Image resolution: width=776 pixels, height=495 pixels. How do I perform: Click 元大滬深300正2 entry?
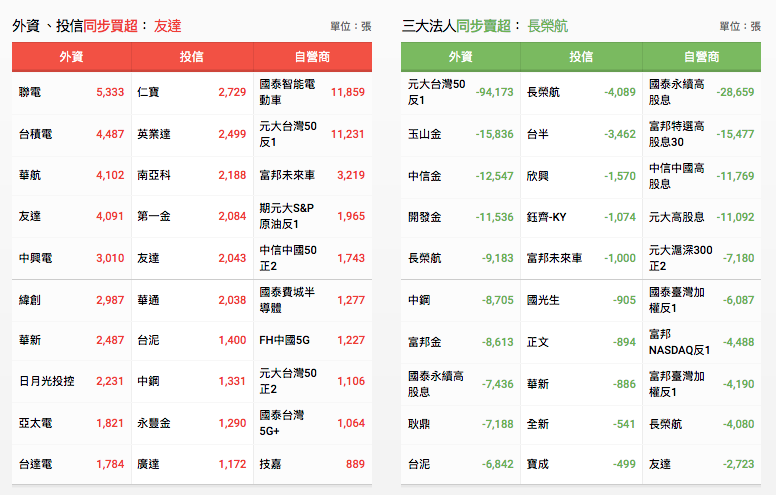click(x=680, y=258)
